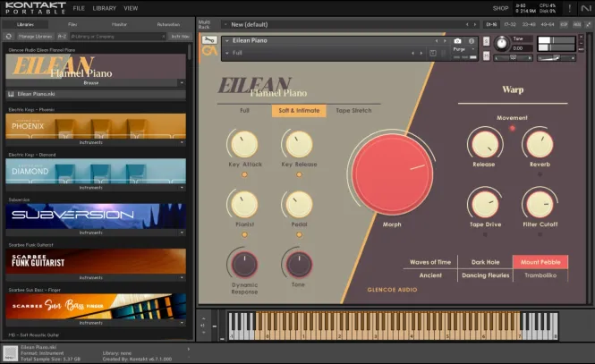595x364 pixels.
Task: Click the Manage Libraries button
Action: point(35,37)
